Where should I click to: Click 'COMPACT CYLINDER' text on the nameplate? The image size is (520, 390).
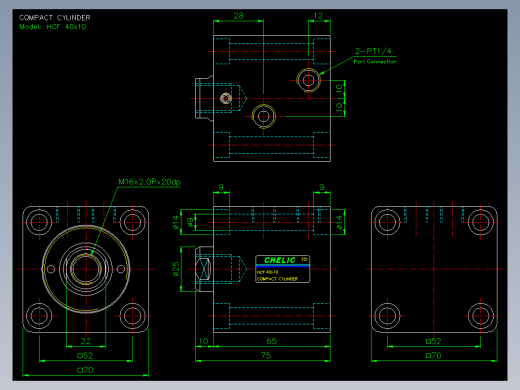pos(277,279)
